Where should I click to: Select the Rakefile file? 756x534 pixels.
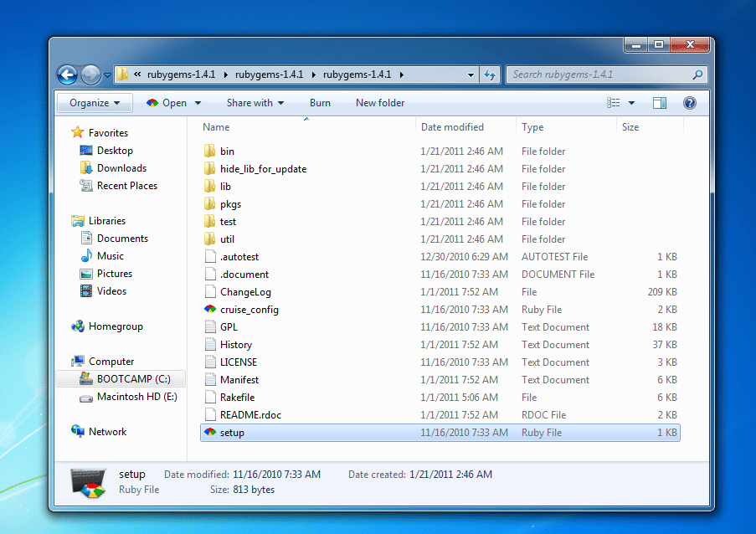click(440, 397)
